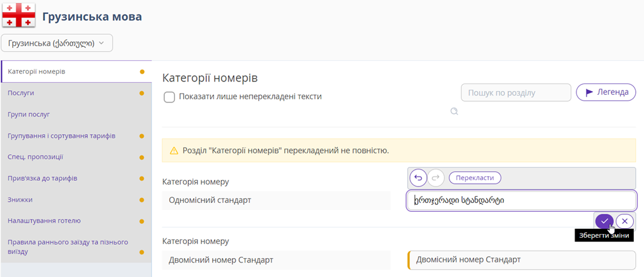The image size is (644, 277).
Task: Select Категорії номерів in sidebar
Action: [76, 71]
